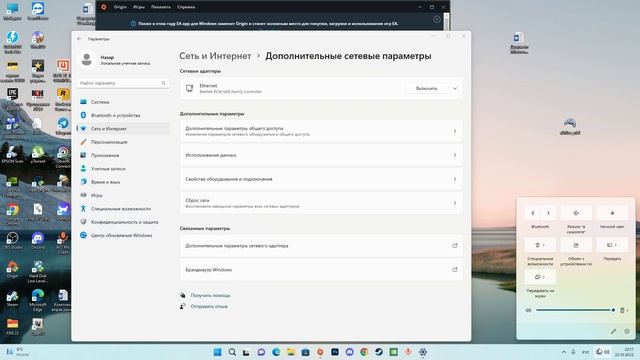Screen dimensions: 640x360
Task: Open the Назар user account profile
Action: pyautogui.click(x=115, y=60)
